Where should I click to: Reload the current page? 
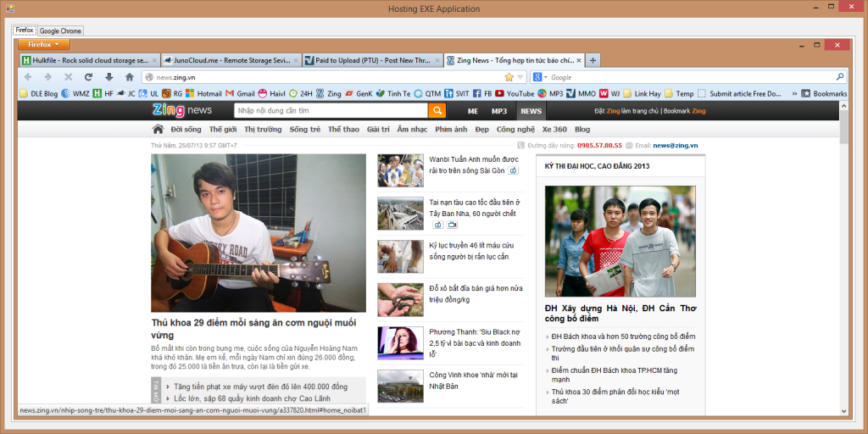[x=87, y=77]
